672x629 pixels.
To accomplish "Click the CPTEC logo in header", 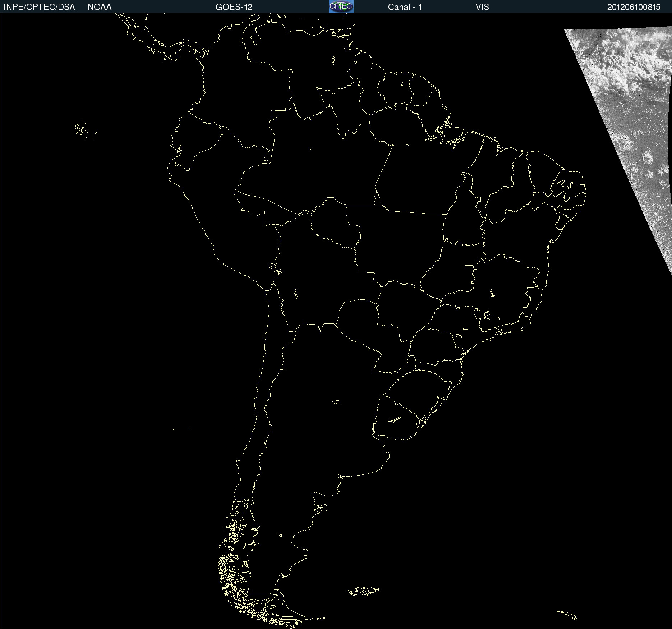I will (x=341, y=6).
